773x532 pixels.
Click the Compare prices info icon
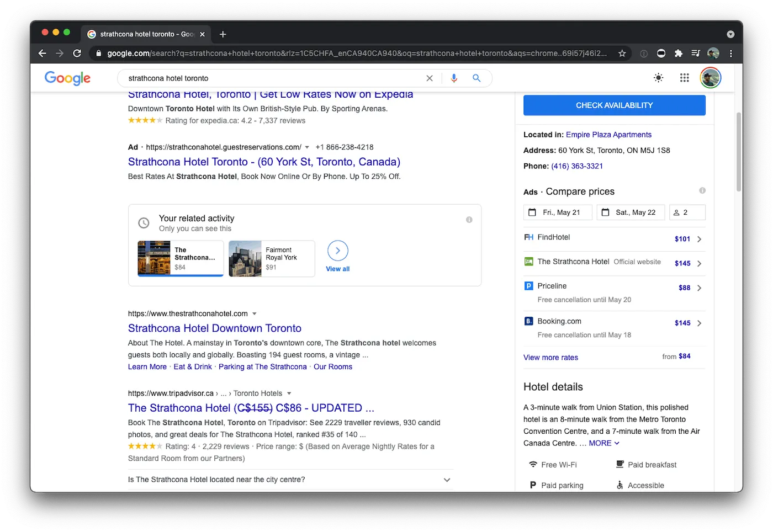[702, 190]
